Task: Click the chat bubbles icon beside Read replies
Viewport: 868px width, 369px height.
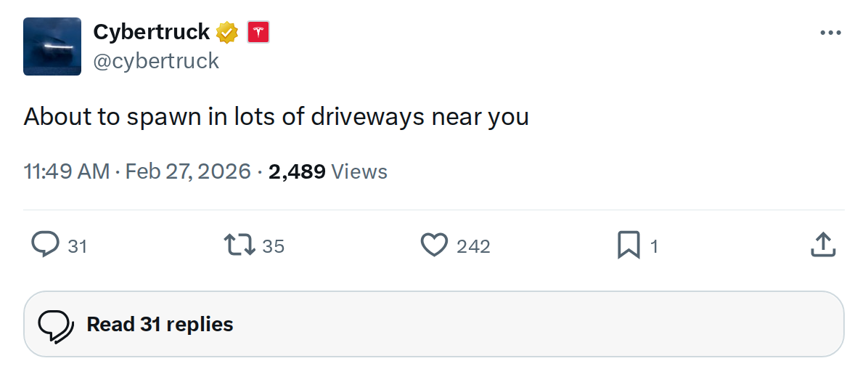Action: pos(56,325)
